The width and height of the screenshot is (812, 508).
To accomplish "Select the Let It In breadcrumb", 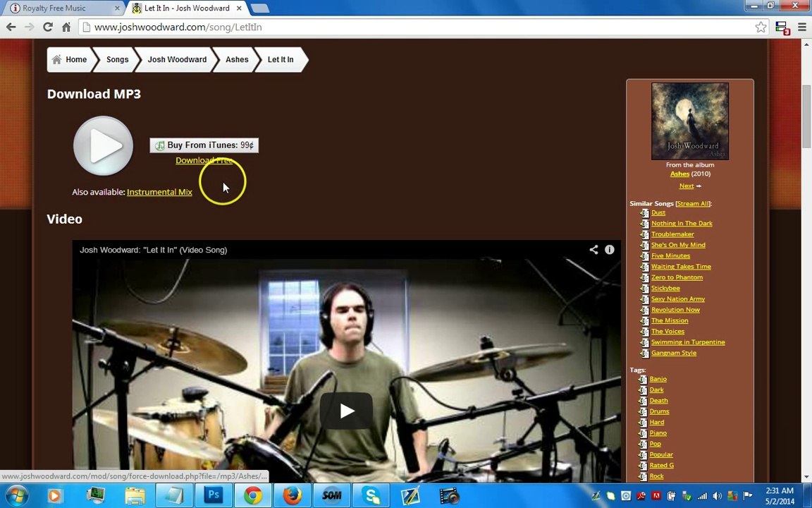I will click(x=280, y=59).
